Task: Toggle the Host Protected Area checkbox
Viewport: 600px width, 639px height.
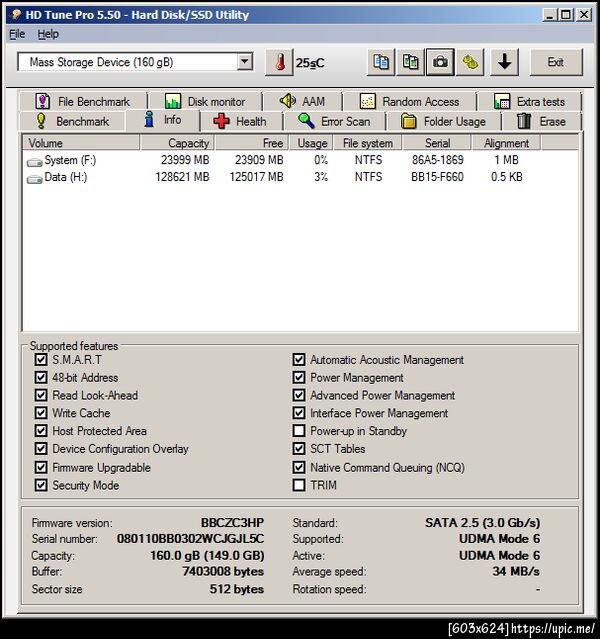Action: coord(41,431)
